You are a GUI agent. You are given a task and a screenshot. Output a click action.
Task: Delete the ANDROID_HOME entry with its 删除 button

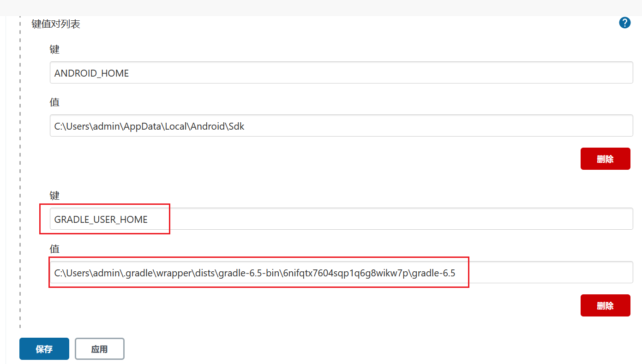[x=605, y=158]
